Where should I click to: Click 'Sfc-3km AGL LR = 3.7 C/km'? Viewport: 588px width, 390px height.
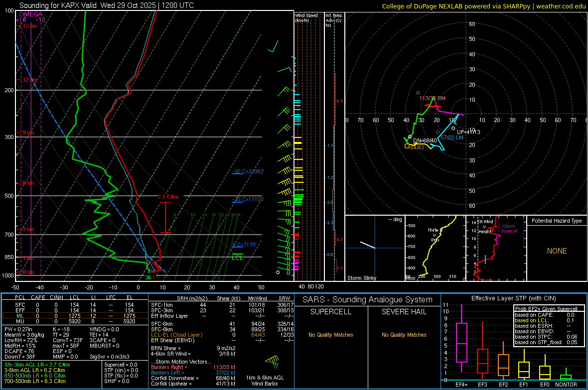pos(37,365)
